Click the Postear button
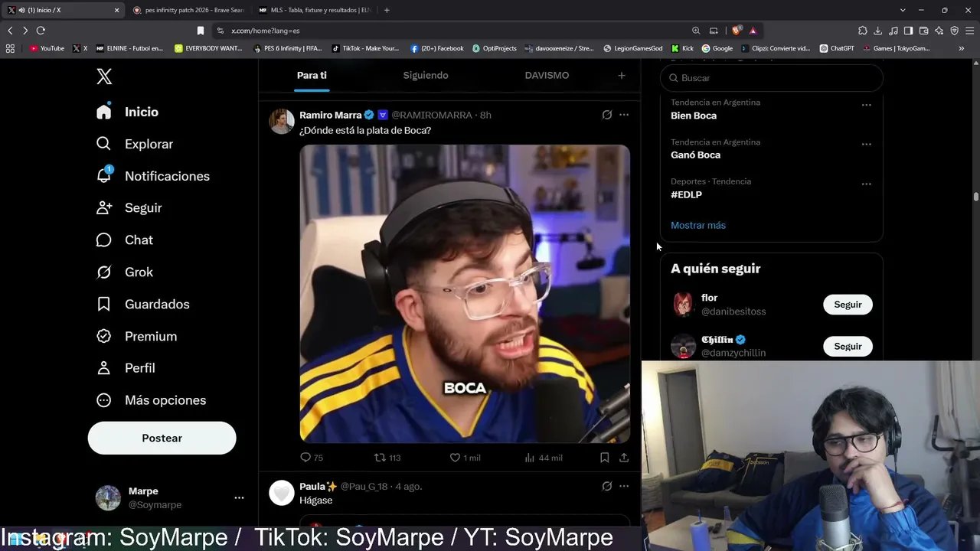 pos(162,438)
